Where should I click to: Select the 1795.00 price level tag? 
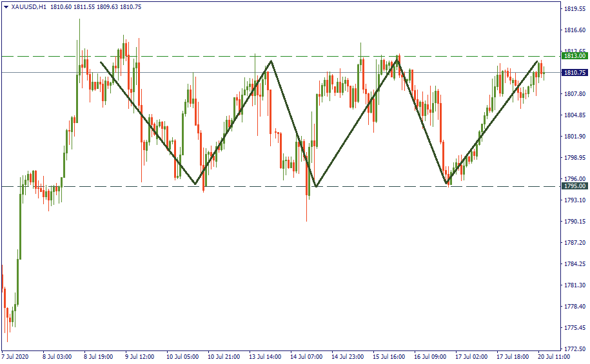pyautogui.click(x=573, y=186)
